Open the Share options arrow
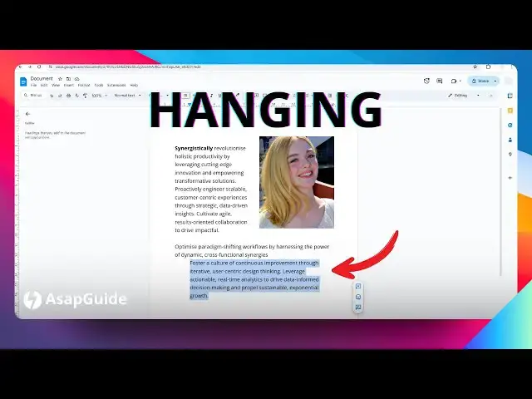Image resolution: width=532 pixels, height=399 pixels. pos(495,81)
